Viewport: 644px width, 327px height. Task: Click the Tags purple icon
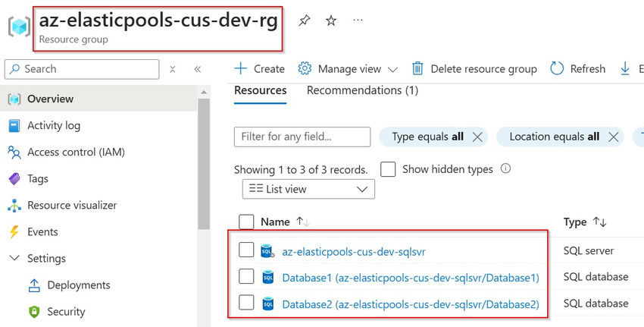click(x=14, y=179)
